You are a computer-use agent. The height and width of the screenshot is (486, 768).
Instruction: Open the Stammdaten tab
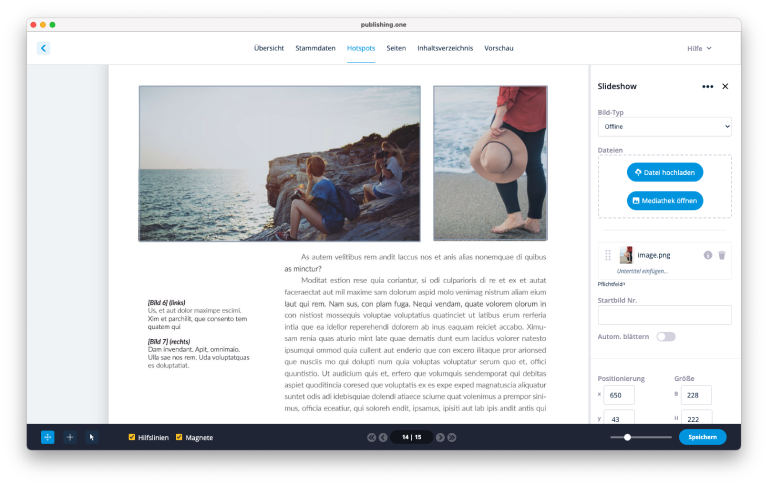[x=315, y=48]
